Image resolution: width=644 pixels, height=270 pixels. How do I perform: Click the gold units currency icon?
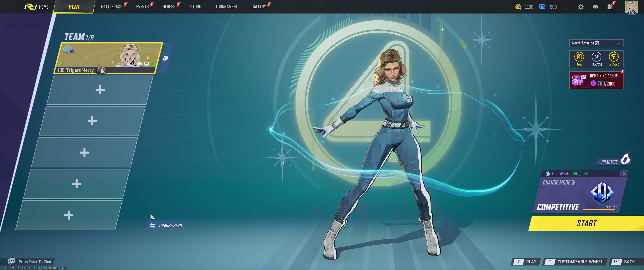click(518, 7)
